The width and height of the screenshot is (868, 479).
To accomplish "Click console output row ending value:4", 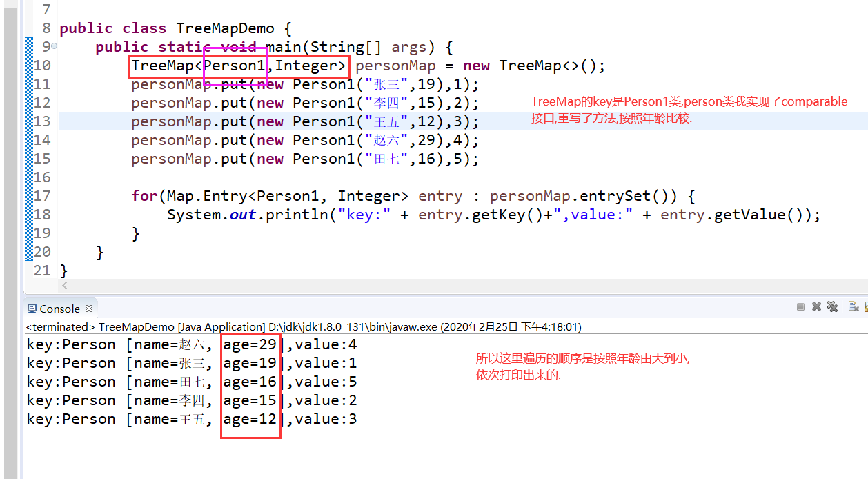I will pos(192,344).
